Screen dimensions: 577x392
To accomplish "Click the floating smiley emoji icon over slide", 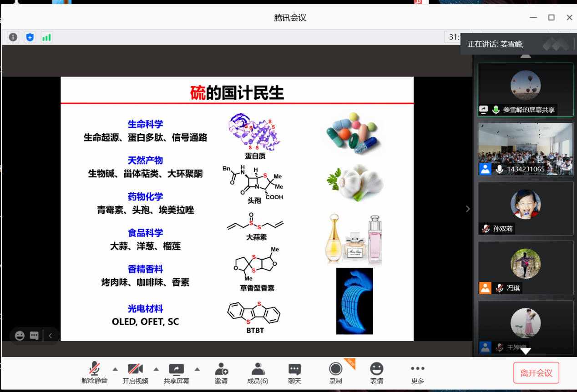I will point(20,336).
